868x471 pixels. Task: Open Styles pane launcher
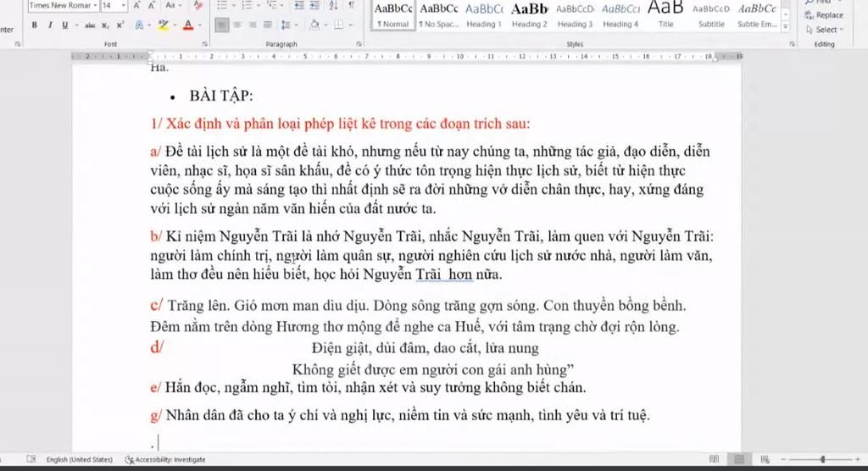(x=793, y=44)
